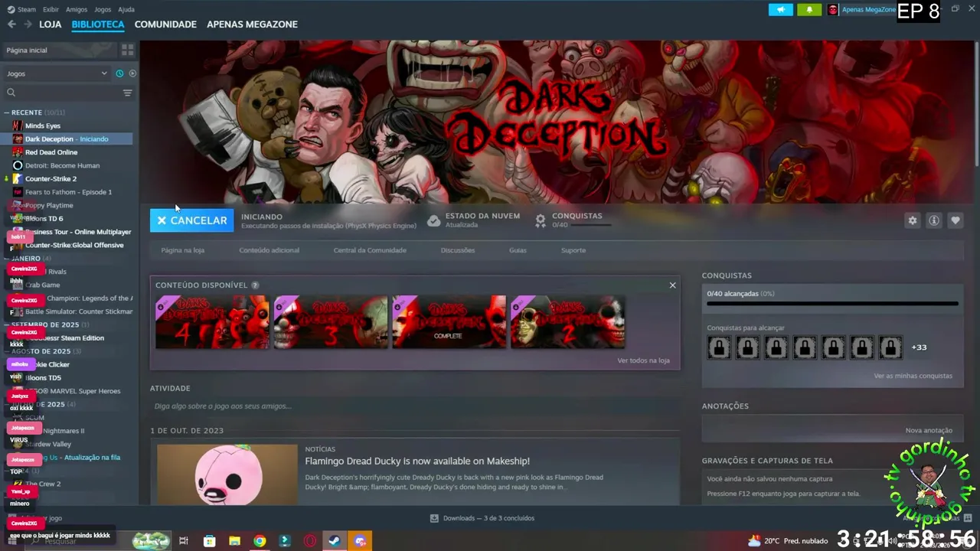Open the Amigos menu
980x551 pixels.
pos(77,9)
